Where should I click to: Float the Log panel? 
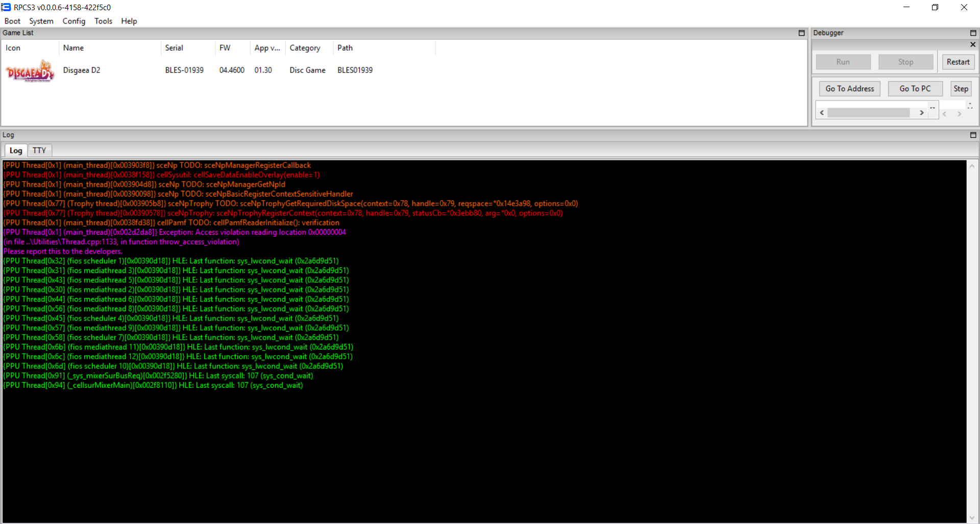973,135
